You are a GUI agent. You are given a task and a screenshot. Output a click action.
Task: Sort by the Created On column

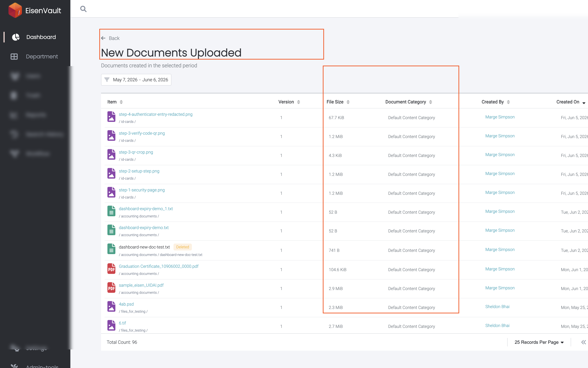tap(571, 102)
